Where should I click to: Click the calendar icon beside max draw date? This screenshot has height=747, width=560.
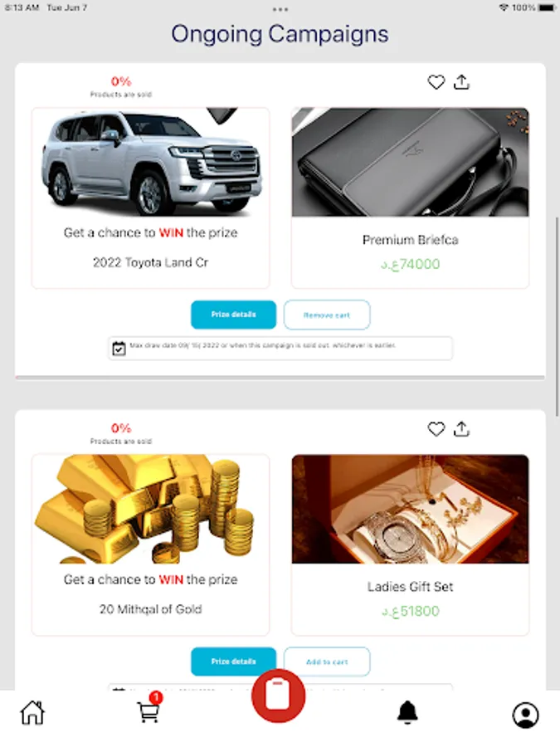tap(119, 349)
